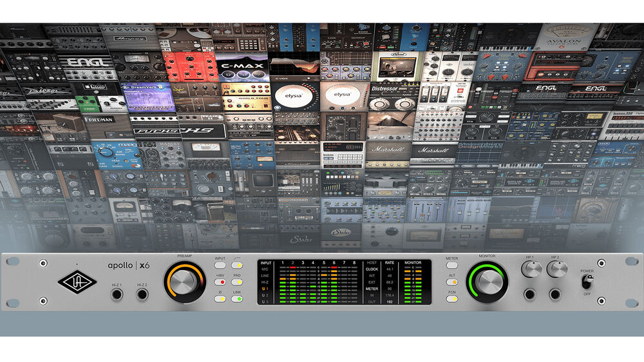
Task: Adjust the MONITOR level knob
Action: coord(487,282)
